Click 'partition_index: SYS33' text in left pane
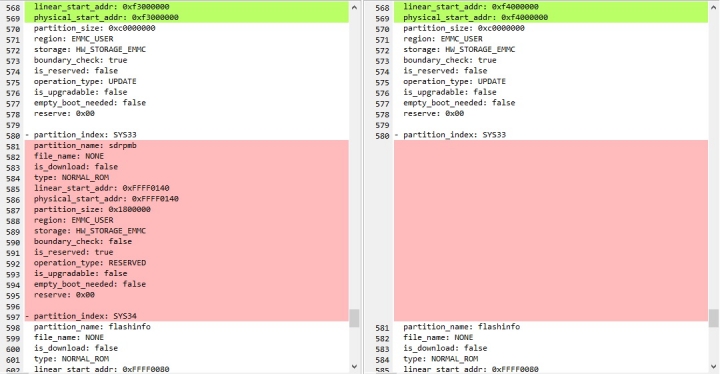 pos(85,135)
